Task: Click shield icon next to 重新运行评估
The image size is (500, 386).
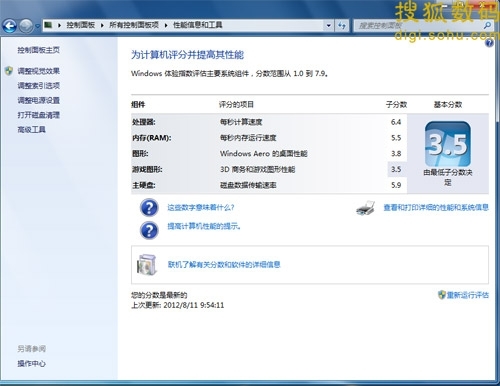Action: 442,295
